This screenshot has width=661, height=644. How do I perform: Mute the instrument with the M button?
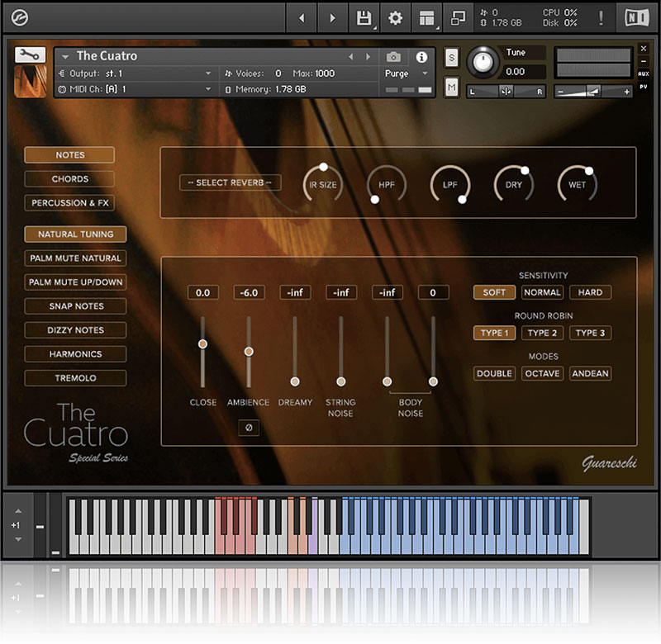(x=452, y=88)
